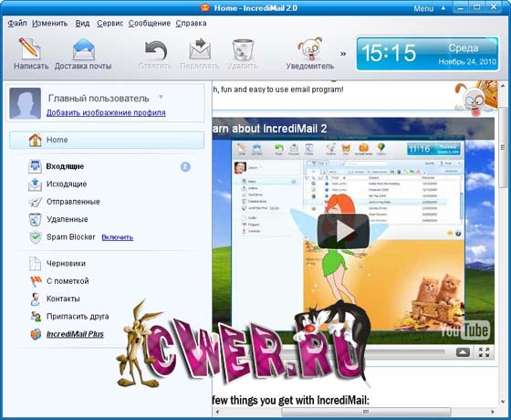Open the Menu dropdown in title bar

tap(429, 8)
